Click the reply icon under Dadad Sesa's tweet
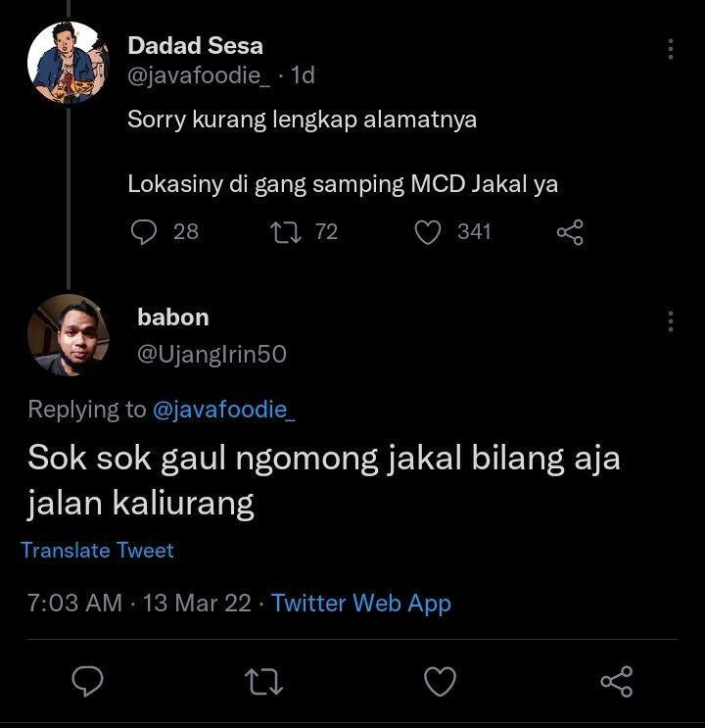Screen dimensions: 705x728 [144, 231]
